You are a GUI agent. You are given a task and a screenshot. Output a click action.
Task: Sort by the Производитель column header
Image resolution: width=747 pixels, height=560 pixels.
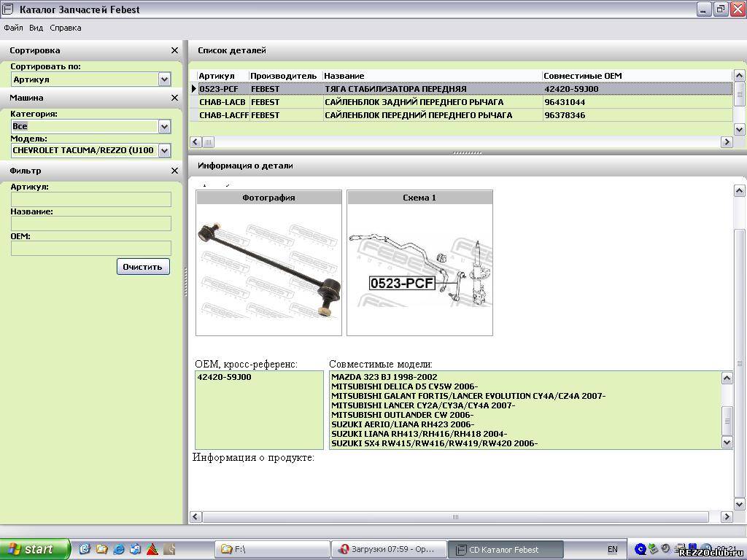(x=286, y=76)
